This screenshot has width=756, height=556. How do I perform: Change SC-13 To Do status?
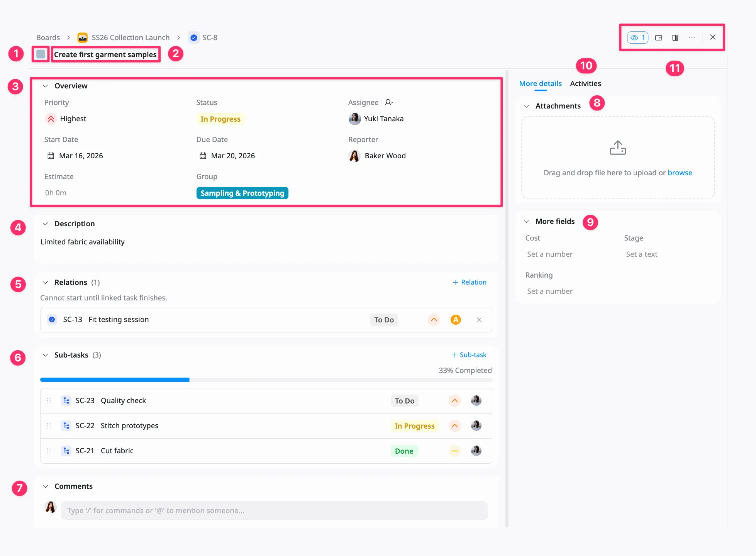tap(384, 320)
